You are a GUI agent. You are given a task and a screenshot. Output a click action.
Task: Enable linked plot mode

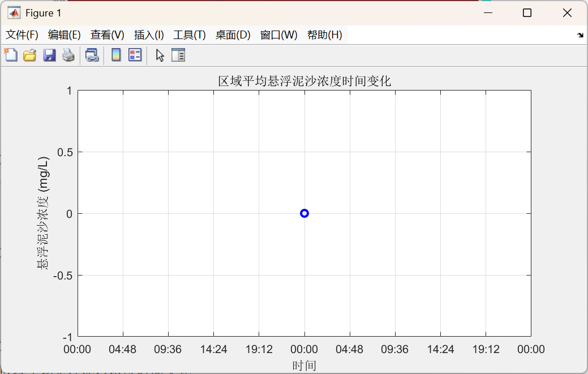pos(92,55)
